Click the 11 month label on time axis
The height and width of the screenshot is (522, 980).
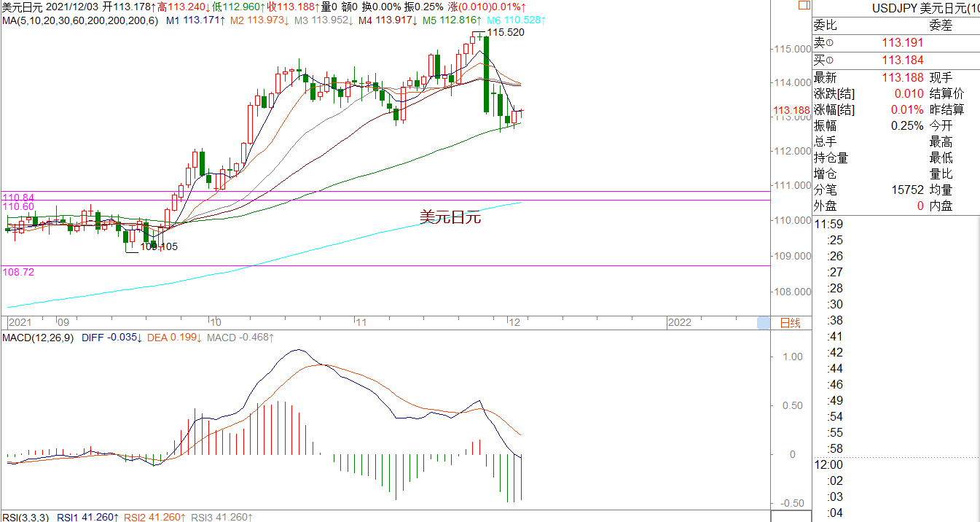(361, 322)
